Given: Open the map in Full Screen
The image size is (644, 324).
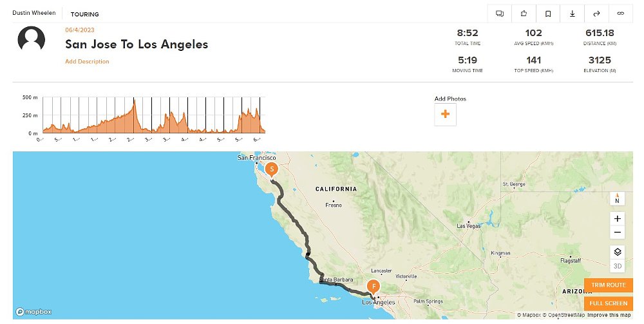Looking at the screenshot, I should tap(609, 303).
